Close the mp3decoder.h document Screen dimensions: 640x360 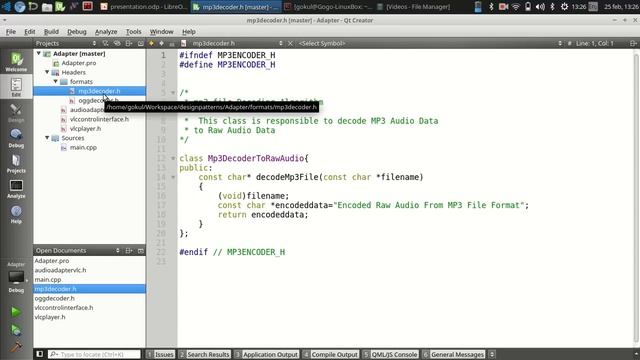pos(290,43)
